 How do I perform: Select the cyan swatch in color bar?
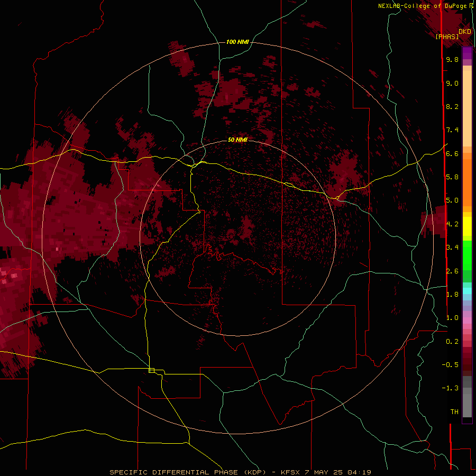tap(467, 291)
